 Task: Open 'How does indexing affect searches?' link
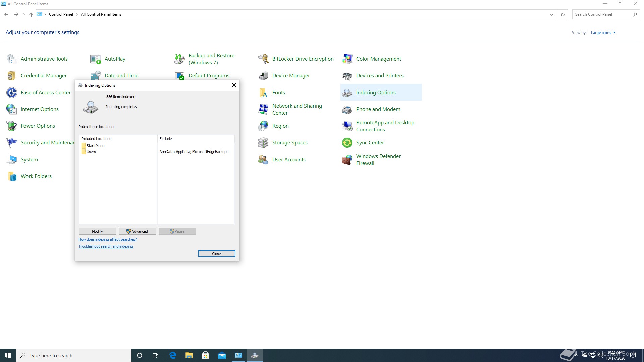108,239
